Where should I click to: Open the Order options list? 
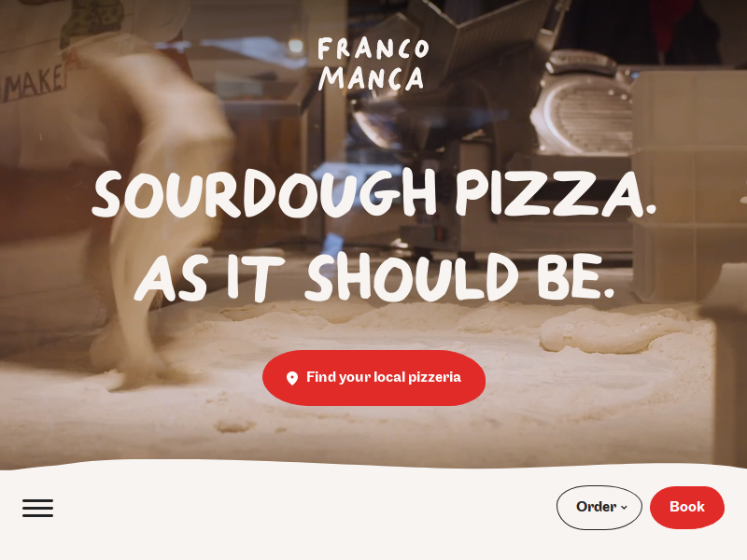[599, 507]
